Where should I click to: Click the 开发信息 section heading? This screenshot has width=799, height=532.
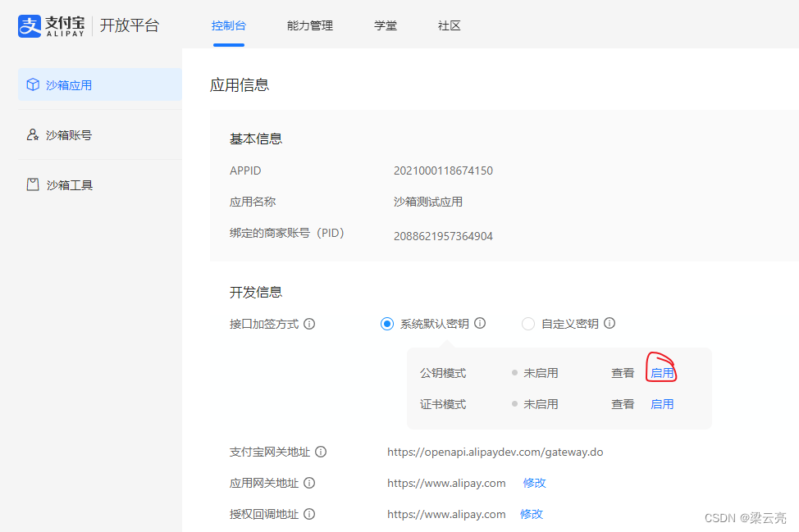pos(256,292)
